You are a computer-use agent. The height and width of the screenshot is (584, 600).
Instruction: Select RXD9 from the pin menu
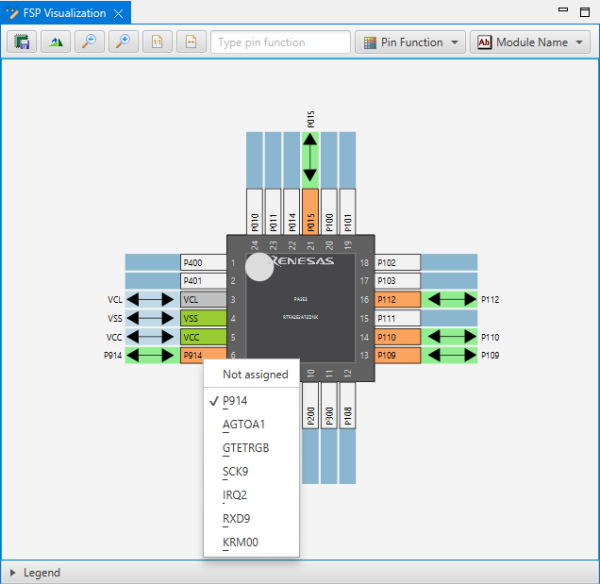(x=238, y=521)
